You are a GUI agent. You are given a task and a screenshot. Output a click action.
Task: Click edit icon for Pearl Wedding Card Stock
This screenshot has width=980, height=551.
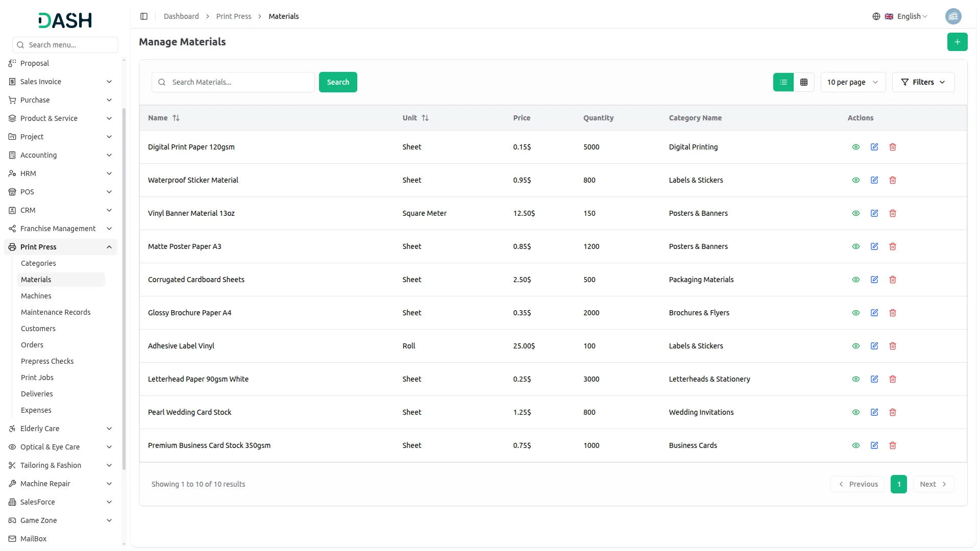pos(874,412)
